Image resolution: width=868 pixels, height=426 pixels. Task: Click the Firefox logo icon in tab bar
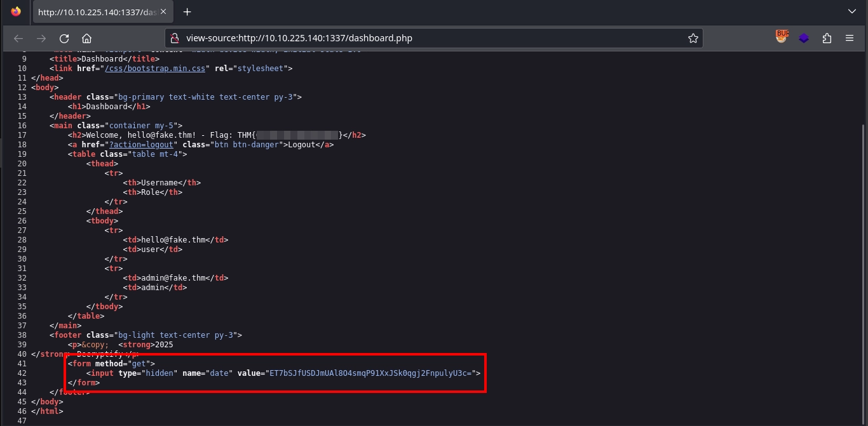pyautogui.click(x=16, y=12)
